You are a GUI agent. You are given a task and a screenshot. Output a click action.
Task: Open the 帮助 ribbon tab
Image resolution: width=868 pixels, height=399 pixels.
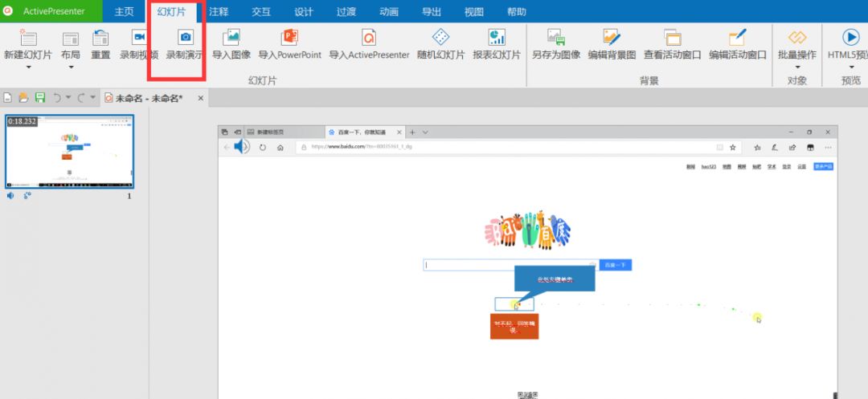[x=517, y=11]
